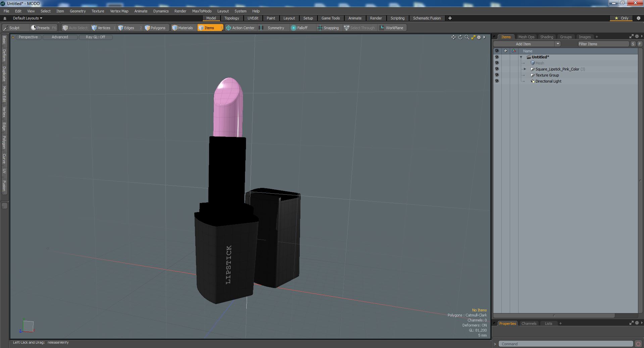
Task: Toggle visibility of the Mesh item
Action: coord(497,63)
